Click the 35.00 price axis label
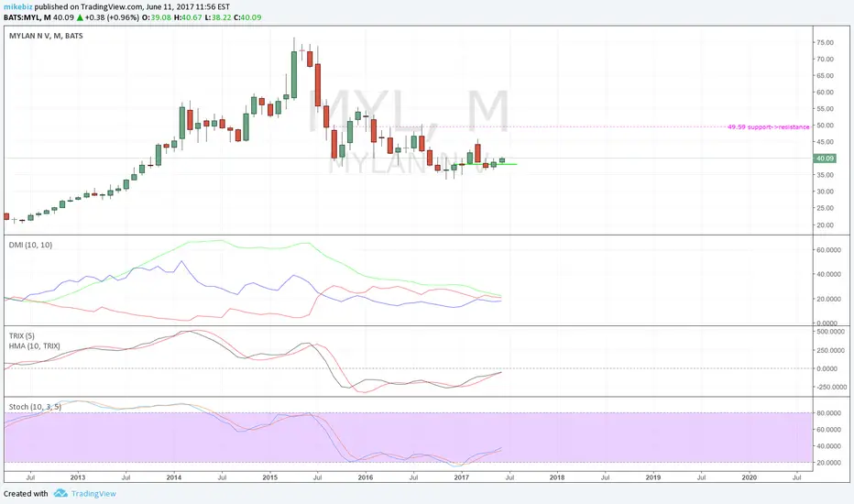Image resolution: width=854 pixels, height=504 pixels. point(825,175)
